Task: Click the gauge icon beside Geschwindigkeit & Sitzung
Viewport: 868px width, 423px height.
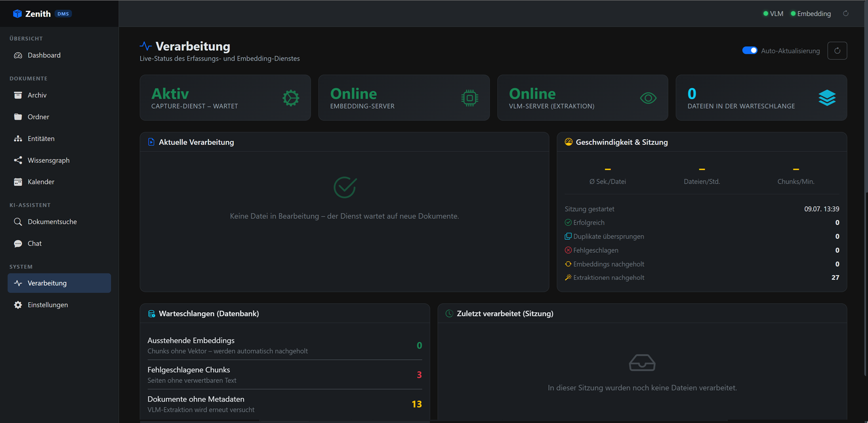Action: 569,142
